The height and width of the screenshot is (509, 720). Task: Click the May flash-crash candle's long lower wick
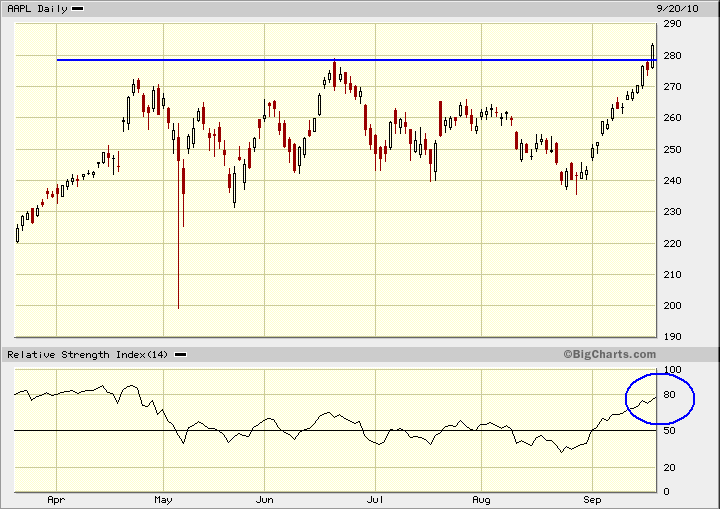pyautogui.click(x=179, y=234)
